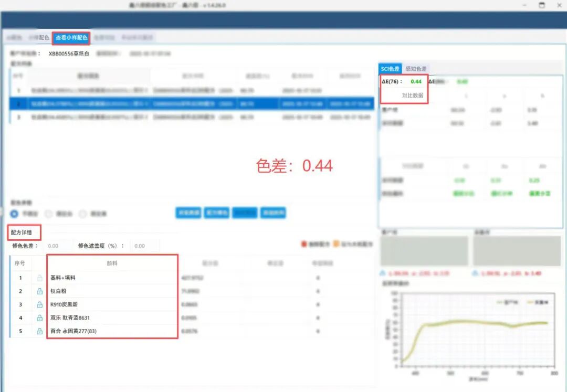The width and height of the screenshot is (567, 392).
Task: Click the lock icon for R910炭黑新
Action: [39, 304]
